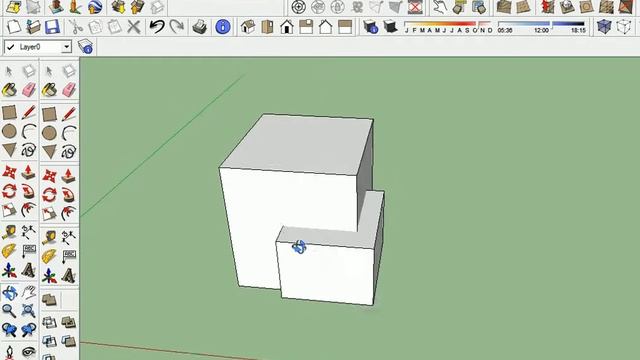This screenshot has height=360, width=640.
Task: Select the Trim solid tool
Action: point(69,341)
